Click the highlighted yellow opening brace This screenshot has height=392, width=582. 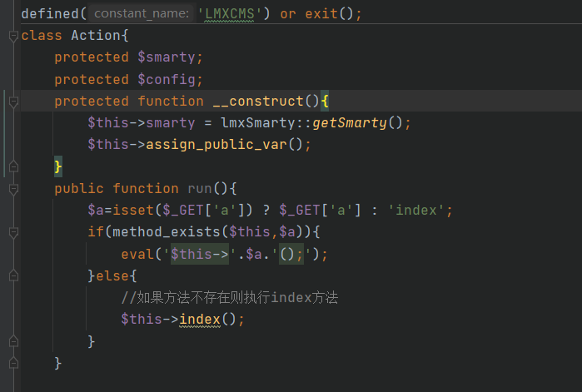point(325,102)
